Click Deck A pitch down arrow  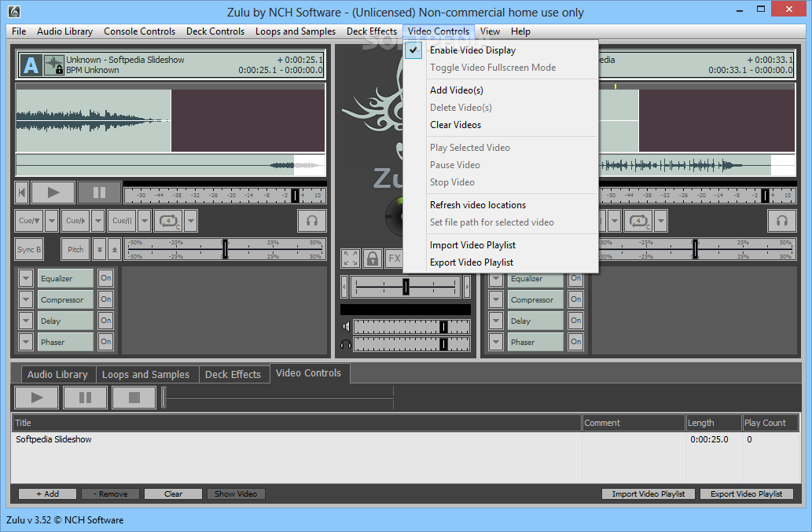(x=99, y=249)
